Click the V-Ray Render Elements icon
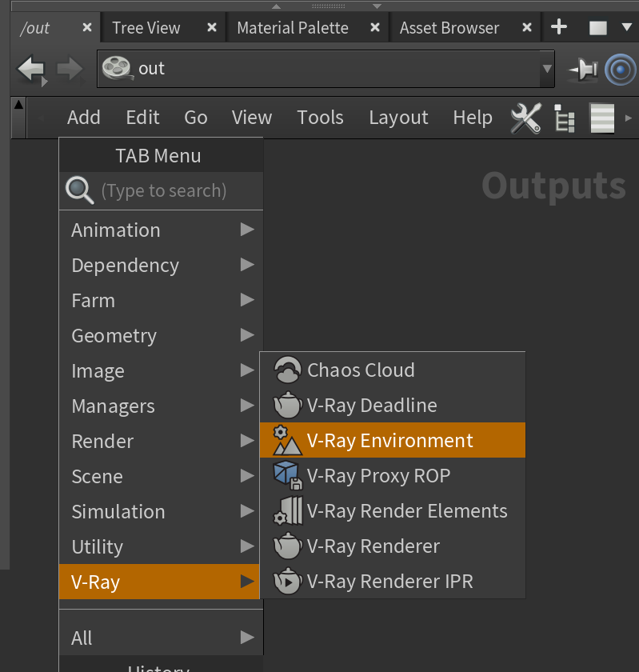The height and width of the screenshot is (672, 639). (288, 510)
